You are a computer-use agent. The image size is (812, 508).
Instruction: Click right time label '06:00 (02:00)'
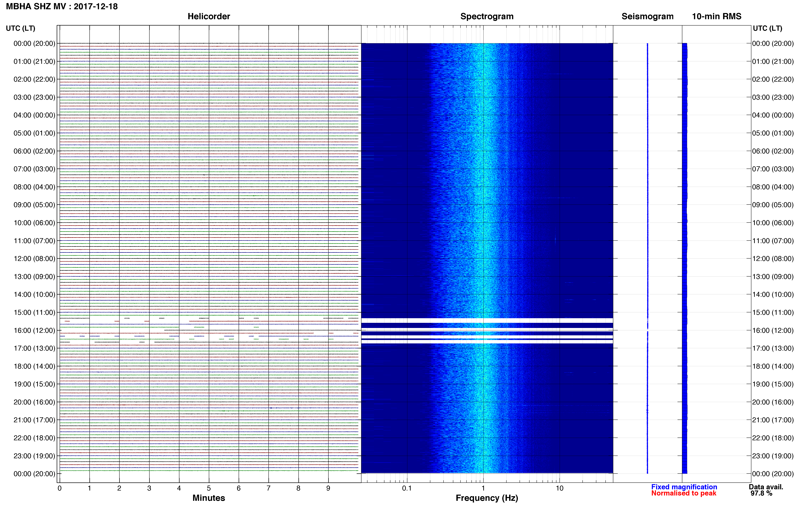point(773,151)
